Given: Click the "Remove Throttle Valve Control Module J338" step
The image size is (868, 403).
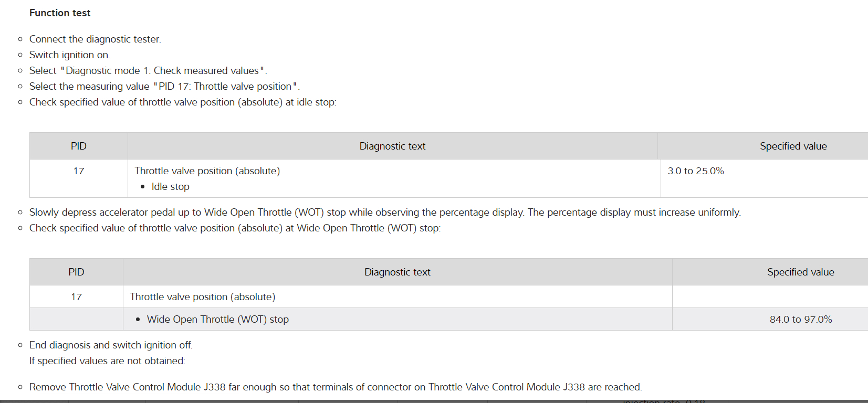Looking at the screenshot, I should tap(335, 387).
